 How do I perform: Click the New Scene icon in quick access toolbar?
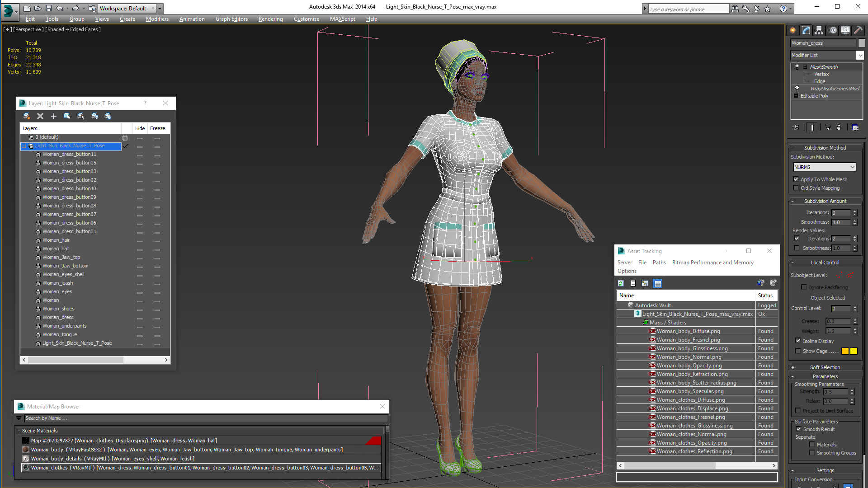click(27, 8)
